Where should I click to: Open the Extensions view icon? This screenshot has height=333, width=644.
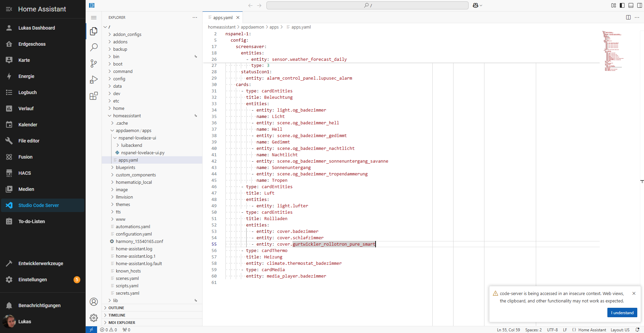94,96
